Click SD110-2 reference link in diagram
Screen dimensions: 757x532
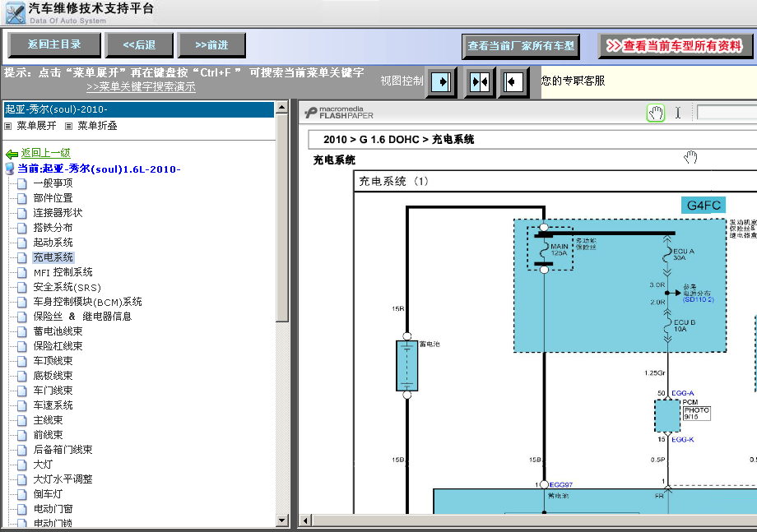point(698,299)
